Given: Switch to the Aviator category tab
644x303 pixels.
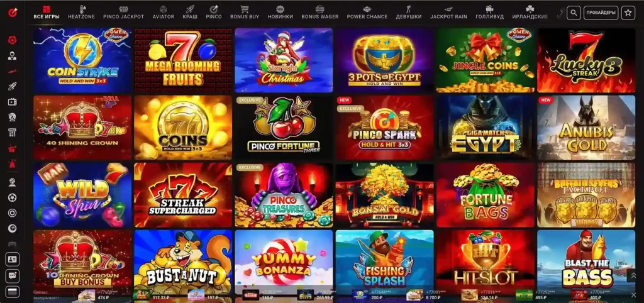Looking at the screenshot, I should pyautogui.click(x=164, y=13).
